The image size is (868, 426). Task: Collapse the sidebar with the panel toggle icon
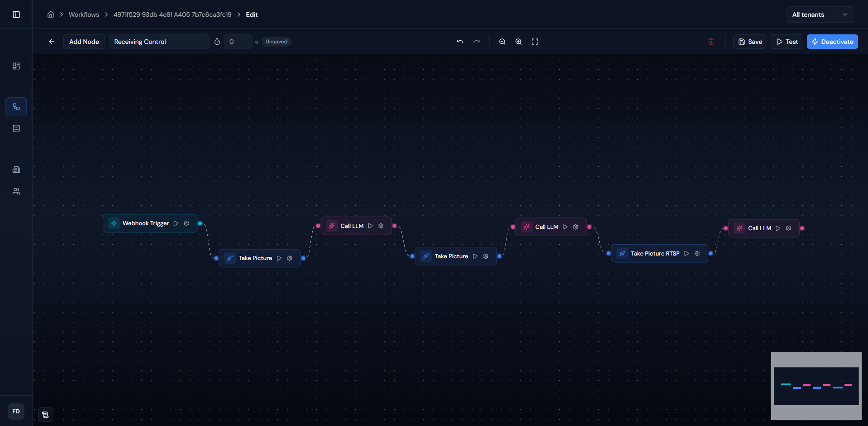click(x=16, y=14)
